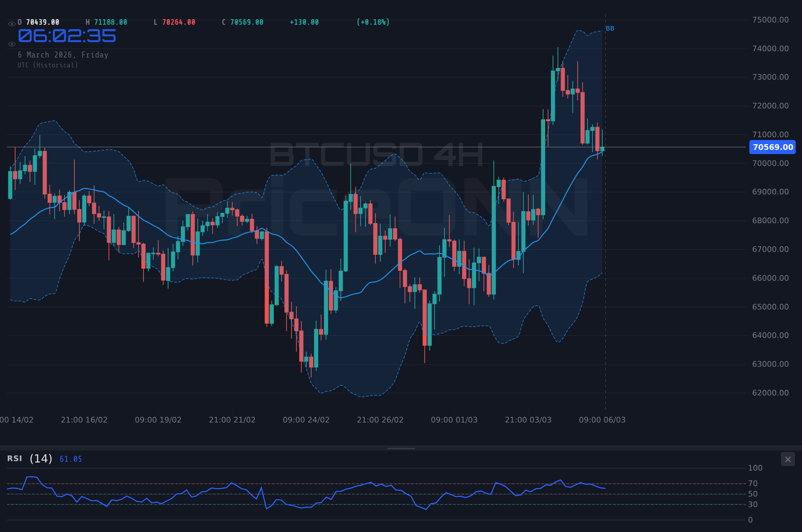The height and width of the screenshot is (532, 802).
Task: Click the UTC (Historical) label
Action: click(48, 65)
